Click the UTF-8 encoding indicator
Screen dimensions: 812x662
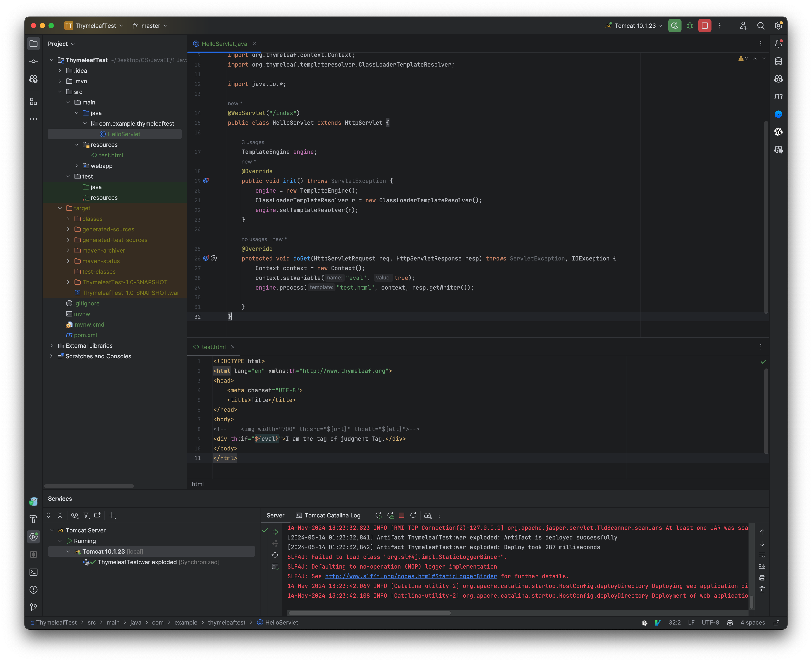coord(710,622)
